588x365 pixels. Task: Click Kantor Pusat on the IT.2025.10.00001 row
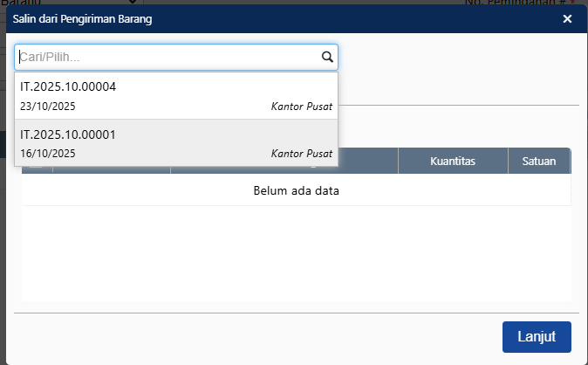[301, 154]
